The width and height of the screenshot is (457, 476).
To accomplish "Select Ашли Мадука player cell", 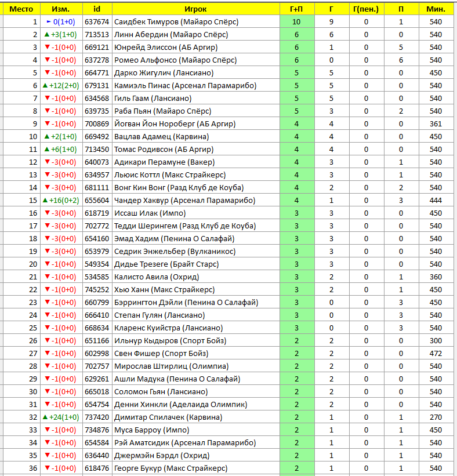I will pyautogui.click(x=196, y=379).
